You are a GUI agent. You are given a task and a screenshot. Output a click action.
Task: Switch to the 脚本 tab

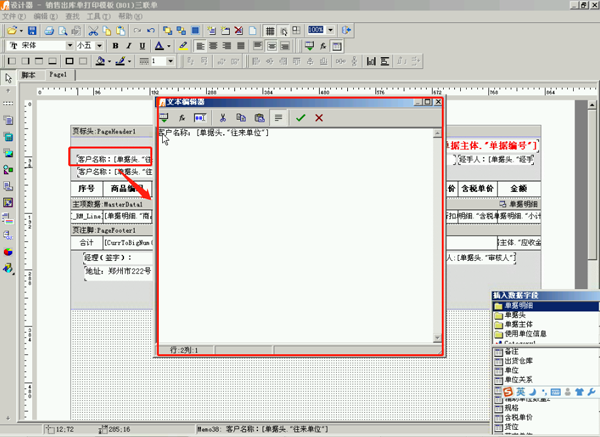28,75
